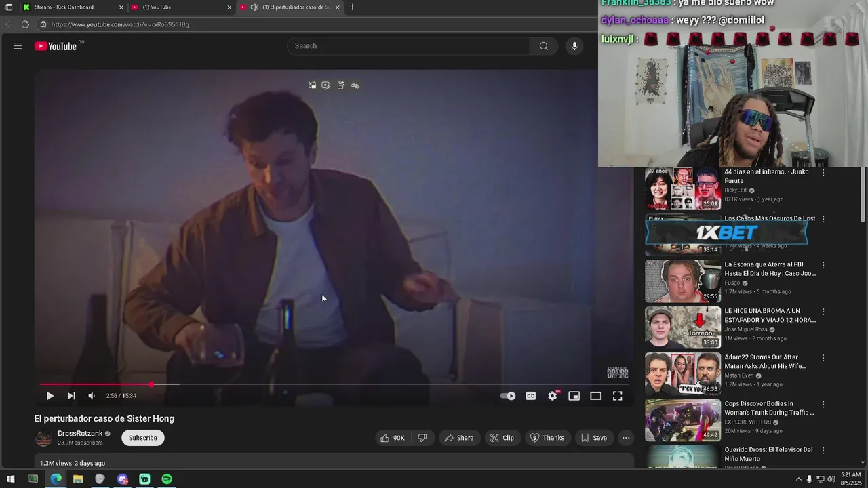
Task: Click DrossRotzank channel avatar
Action: [43, 439]
